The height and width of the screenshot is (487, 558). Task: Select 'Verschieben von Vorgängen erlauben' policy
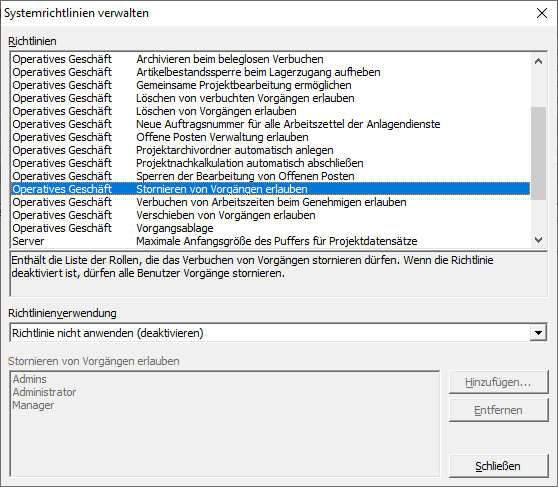[270, 215]
